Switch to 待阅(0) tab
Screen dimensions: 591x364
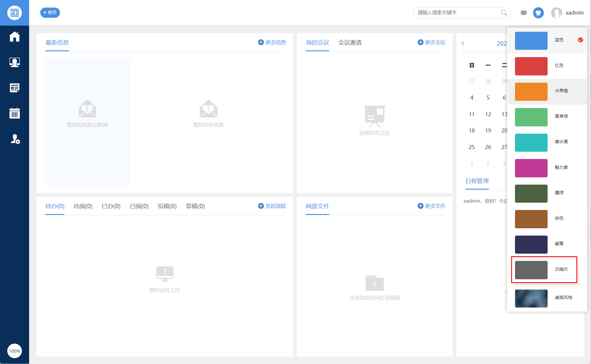[83, 206]
